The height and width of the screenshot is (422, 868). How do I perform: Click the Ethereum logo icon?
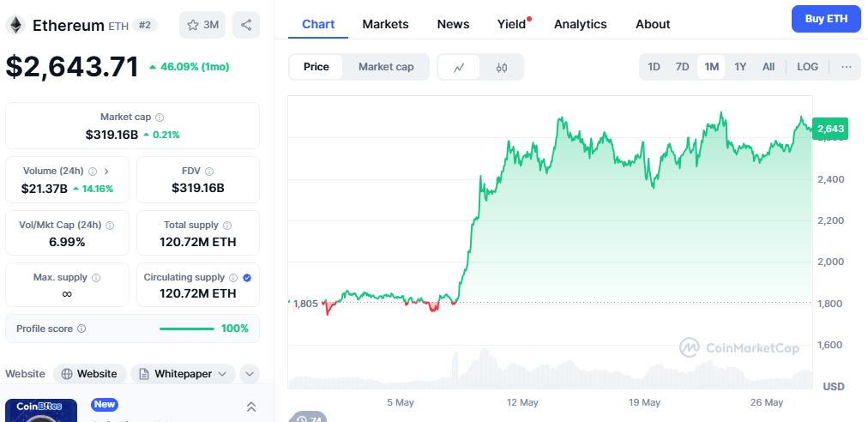pyautogui.click(x=15, y=25)
